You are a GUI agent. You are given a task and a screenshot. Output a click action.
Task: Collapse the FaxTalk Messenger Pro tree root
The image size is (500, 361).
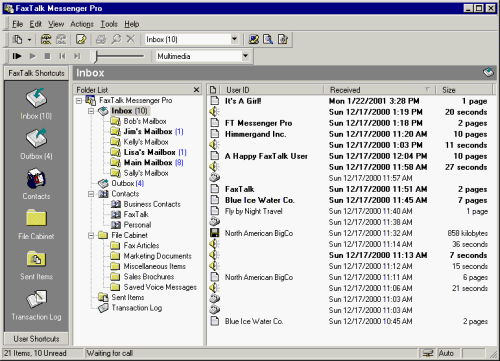pyautogui.click(x=79, y=100)
